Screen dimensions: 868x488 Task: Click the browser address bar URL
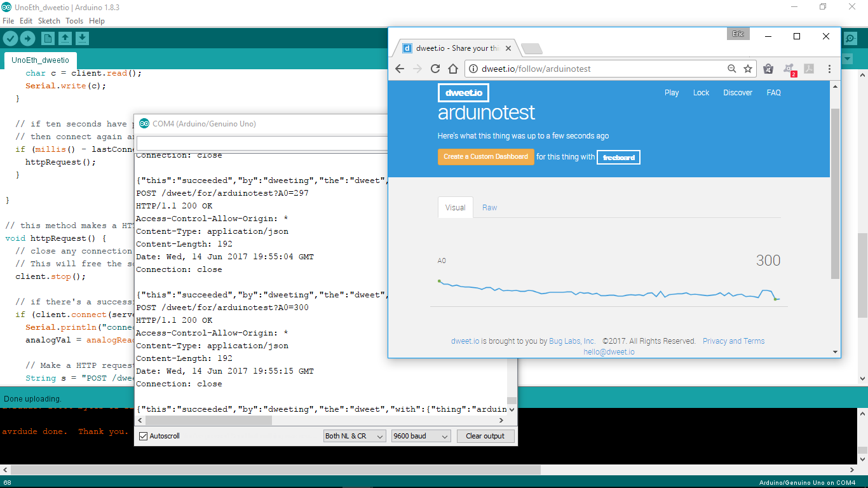click(536, 69)
